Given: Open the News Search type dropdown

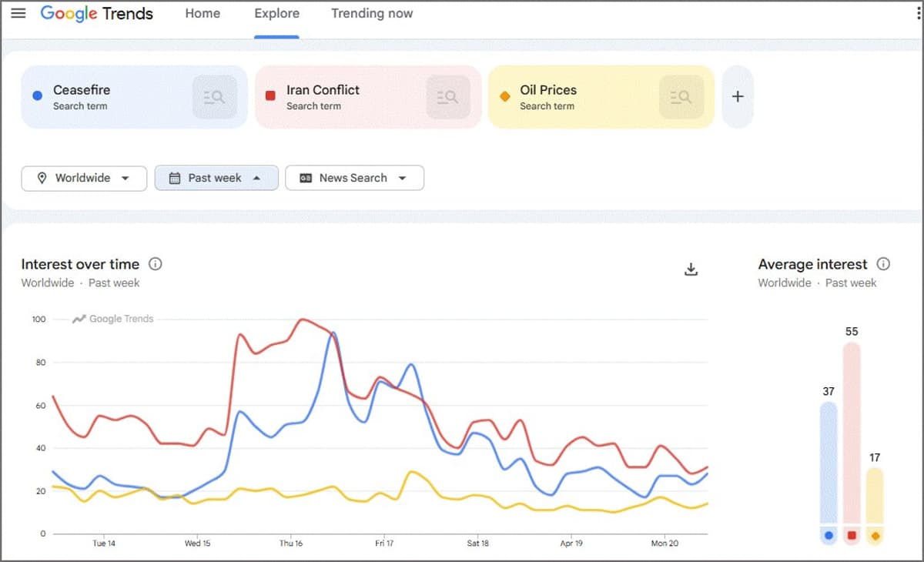Looking at the screenshot, I should [354, 178].
